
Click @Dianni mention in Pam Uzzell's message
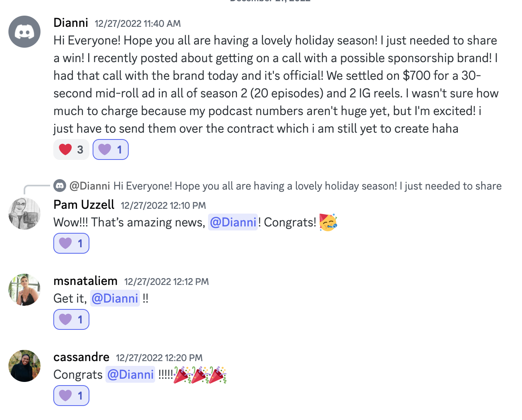233,222
